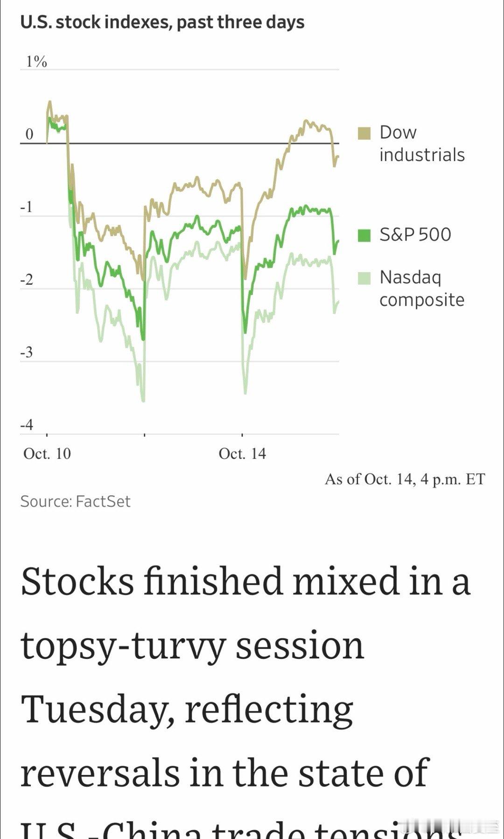The height and width of the screenshot is (839, 504).
Task: Click the "-4" y-axis label
Action: click(27, 424)
